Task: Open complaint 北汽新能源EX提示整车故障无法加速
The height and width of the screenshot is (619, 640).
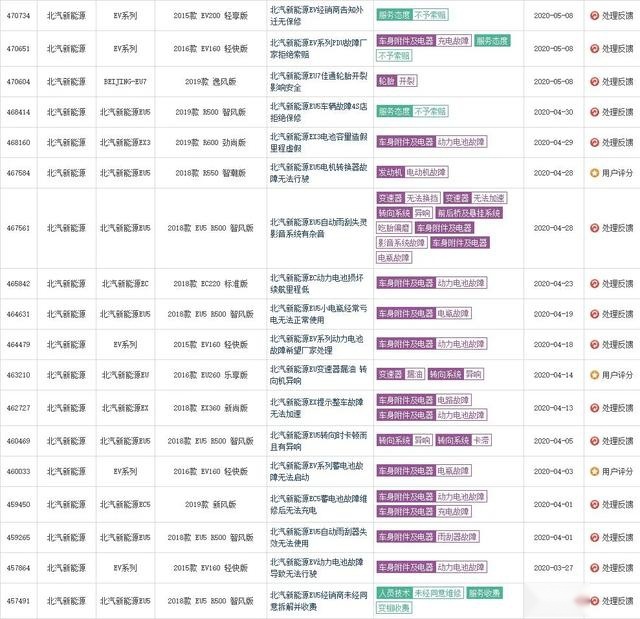Action: tap(316, 408)
